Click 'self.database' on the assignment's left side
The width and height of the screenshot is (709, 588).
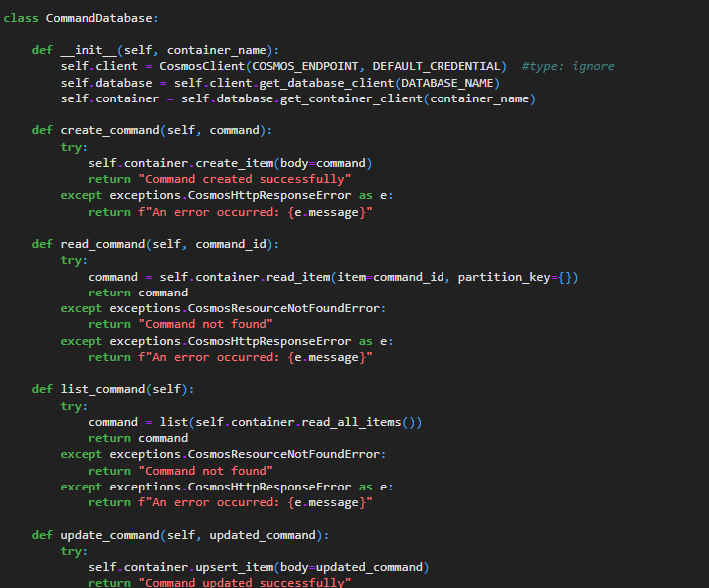click(106, 83)
